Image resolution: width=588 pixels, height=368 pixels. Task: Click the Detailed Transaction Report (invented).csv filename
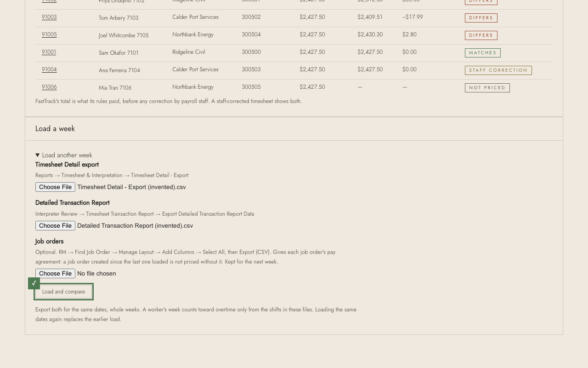(135, 226)
